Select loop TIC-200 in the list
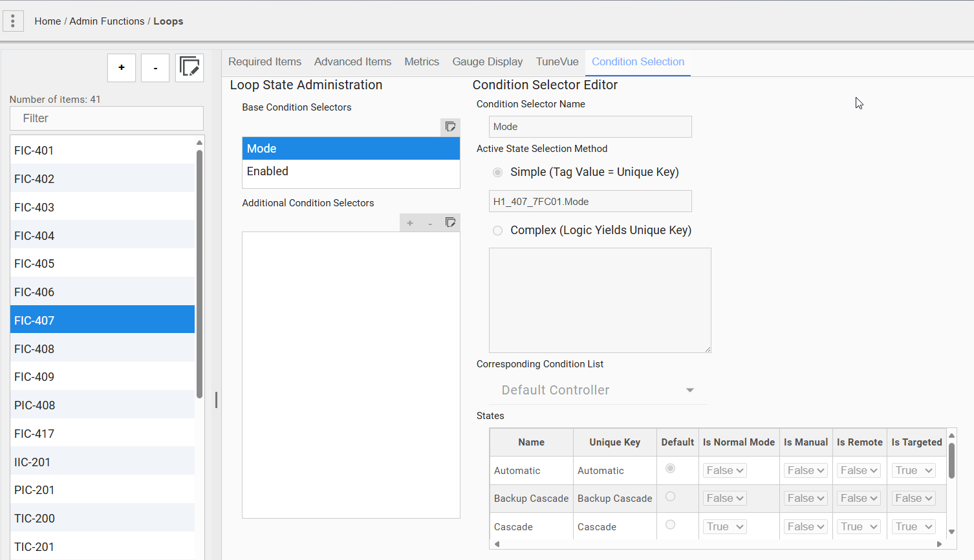 [x=102, y=519]
